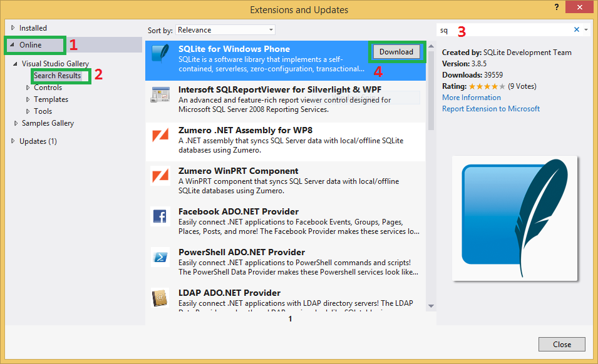The width and height of the screenshot is (598, 364).
Task: Click the SQLite for Windows Phone feather icon
Action: click(160, 53)
